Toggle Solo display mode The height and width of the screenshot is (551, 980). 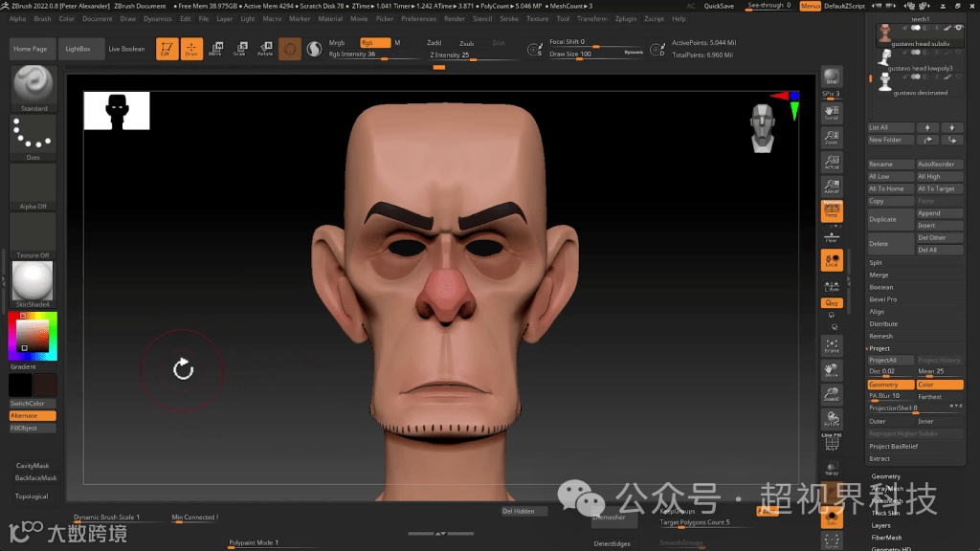pyautogui.click(x=832, y=518)
